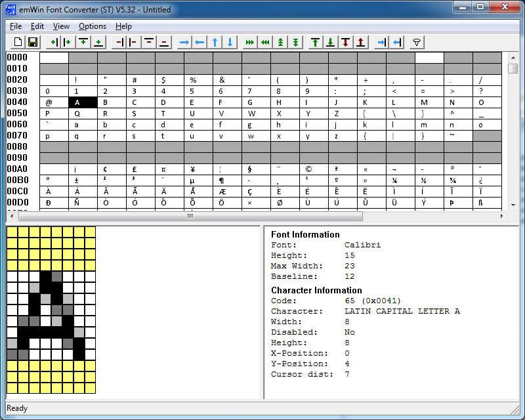Click red minus left of vertical line icon
The width and height of the screenshot is (525, 420).
point(119,42)
